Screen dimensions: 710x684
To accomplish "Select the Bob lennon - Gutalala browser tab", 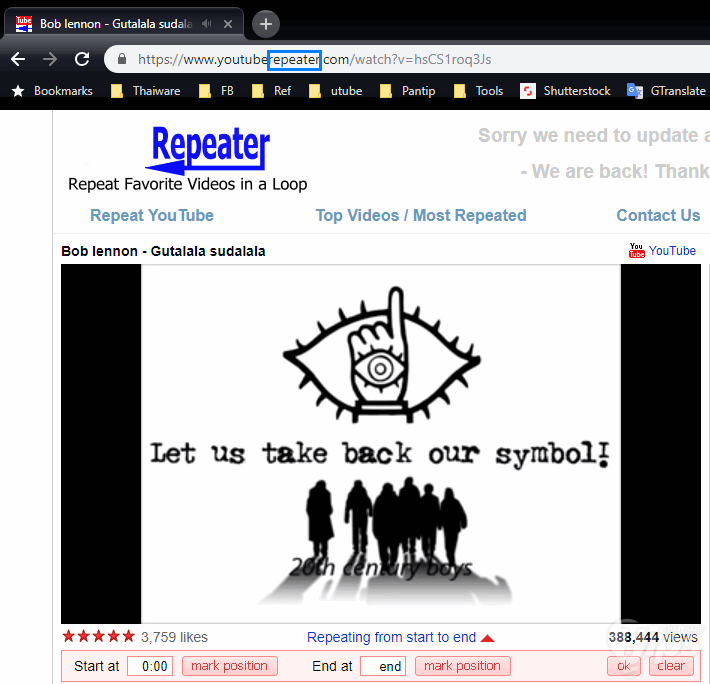I will pyautogui.click(x=123, y=24).
